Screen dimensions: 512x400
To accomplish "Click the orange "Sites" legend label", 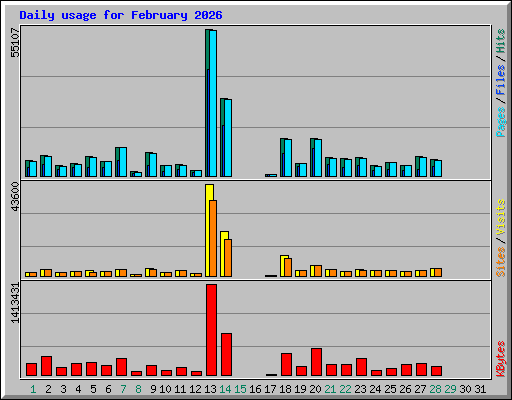I will [x=500, y=262].
